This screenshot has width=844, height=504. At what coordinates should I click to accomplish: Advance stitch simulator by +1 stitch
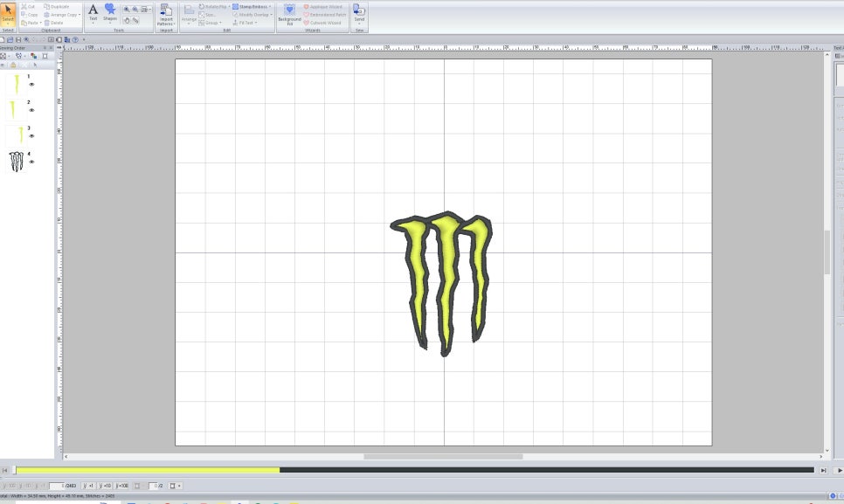(x=89, y=486)
